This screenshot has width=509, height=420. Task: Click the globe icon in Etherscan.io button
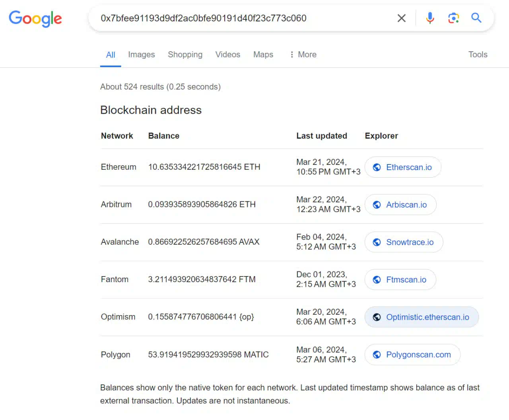click(x=377, y=167)
